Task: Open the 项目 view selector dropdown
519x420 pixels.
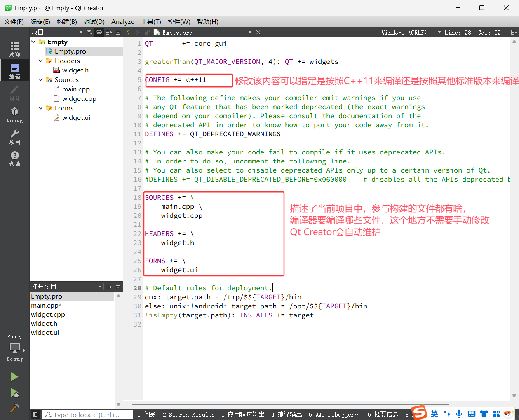Action: click(x=57, y=32)
